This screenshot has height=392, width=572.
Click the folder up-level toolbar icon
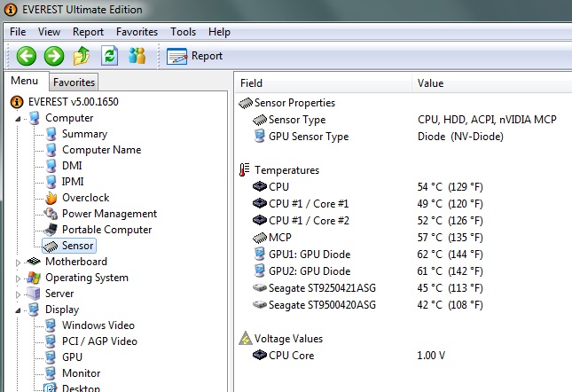[x=82, y=56]
